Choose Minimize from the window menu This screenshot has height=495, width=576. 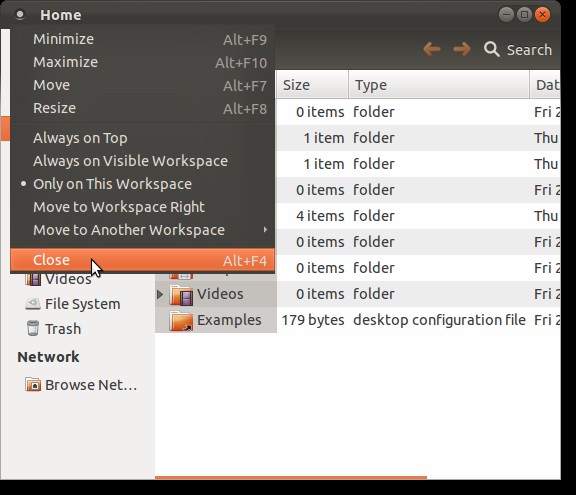[143, 39]
